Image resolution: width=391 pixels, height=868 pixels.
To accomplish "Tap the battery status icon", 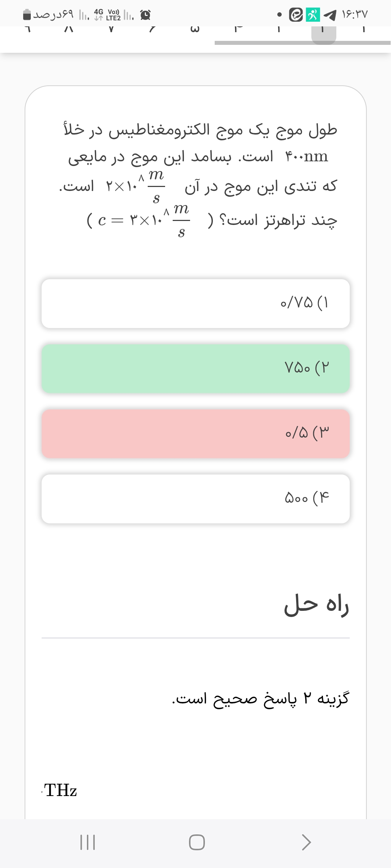I will [x=28, y=15].
